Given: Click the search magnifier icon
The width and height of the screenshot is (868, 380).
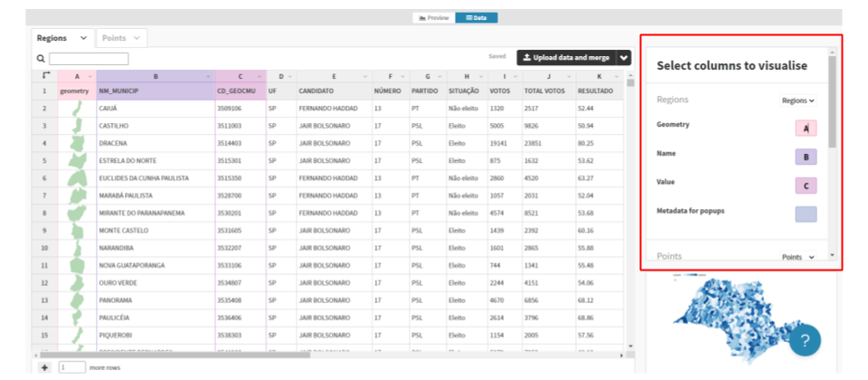Looking at the screenshot, I should 41,59.
